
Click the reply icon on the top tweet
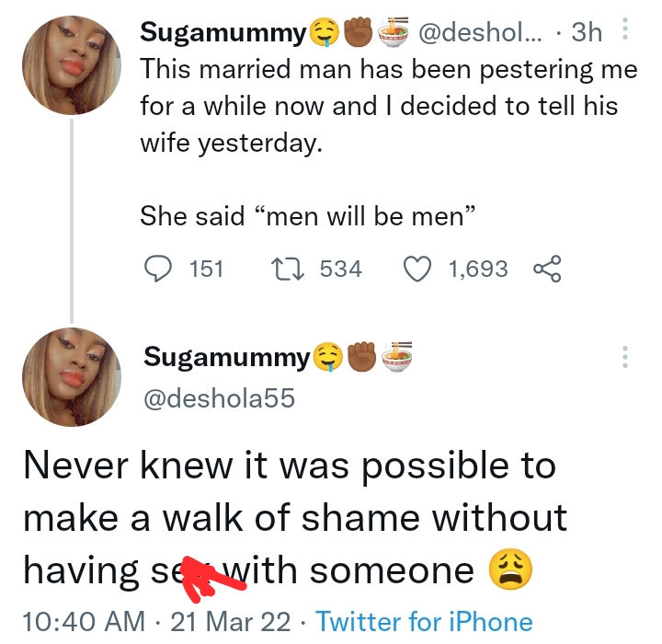(159, 269)
